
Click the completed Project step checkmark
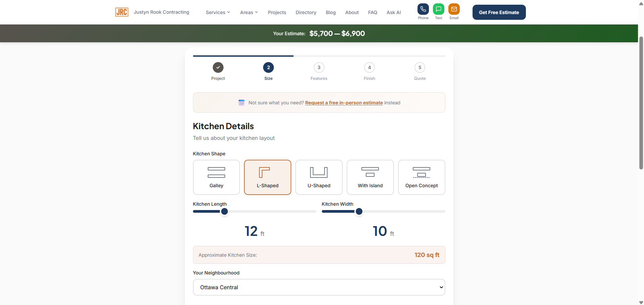point(218,67)
